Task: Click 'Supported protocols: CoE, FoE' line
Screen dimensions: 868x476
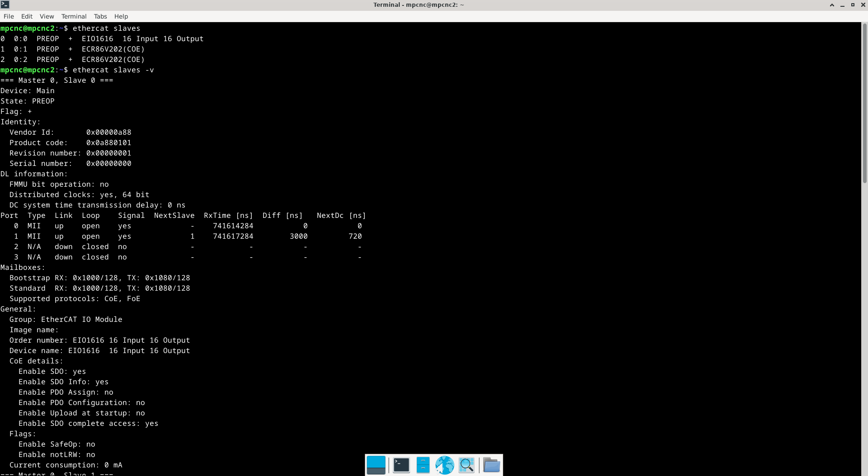Action: pyautogui.click(x=75, y=299)
